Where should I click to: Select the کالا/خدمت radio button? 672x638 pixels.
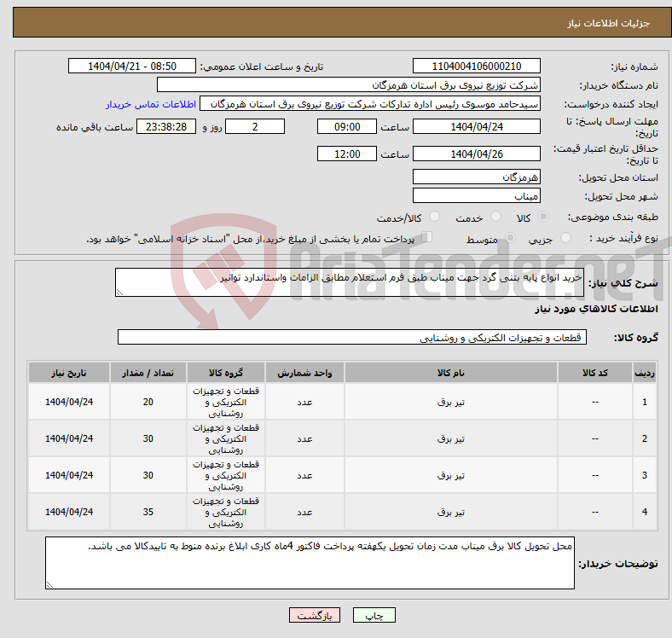point(434,217)
